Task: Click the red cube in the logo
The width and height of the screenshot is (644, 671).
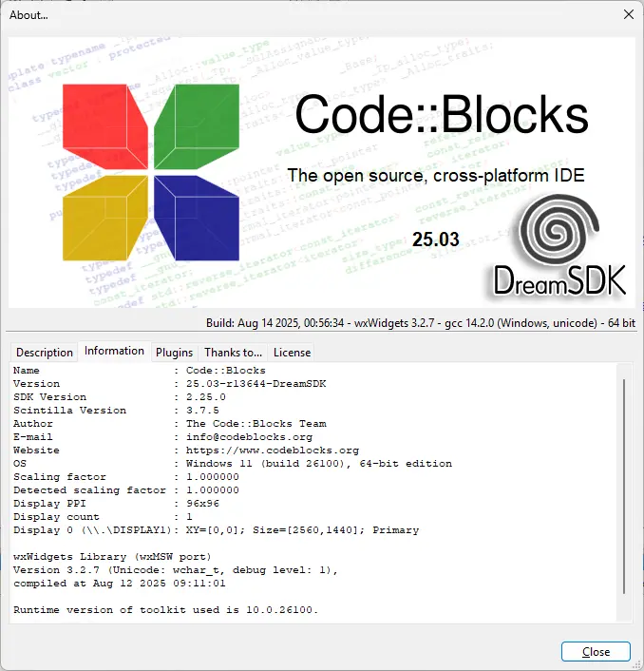Action: pyautogui.click(x=105, y=126)
